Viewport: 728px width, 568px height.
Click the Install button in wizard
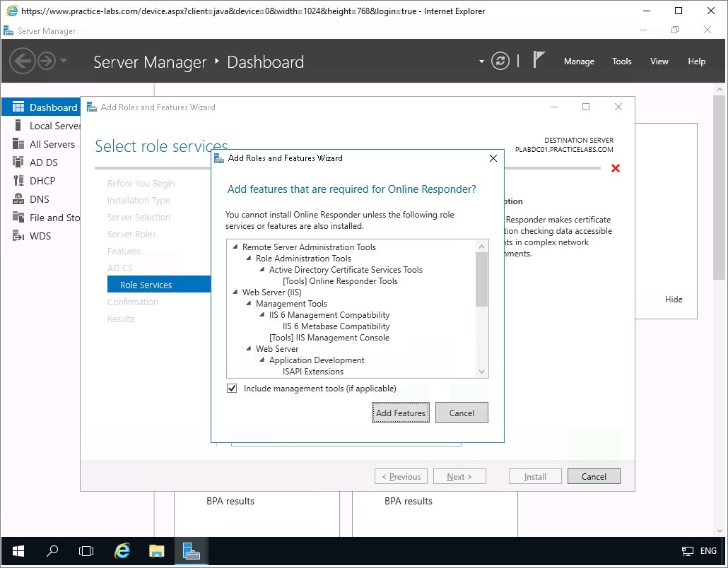[535, 476]
